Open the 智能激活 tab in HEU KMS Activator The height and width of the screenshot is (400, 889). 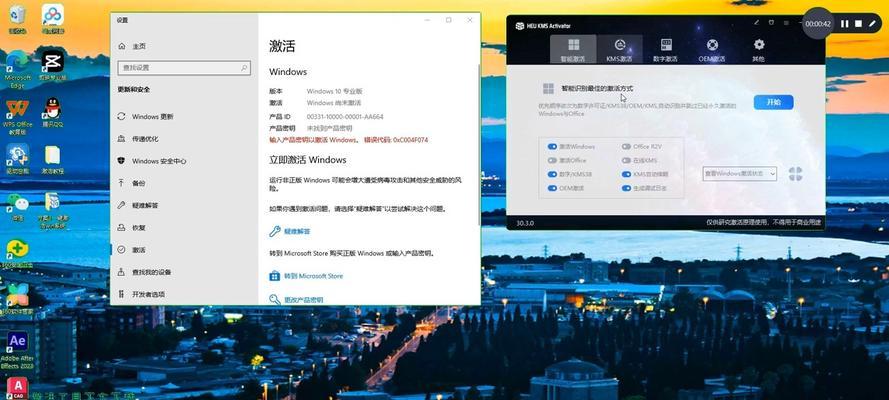pyautogui.click(x=573, y=49)
